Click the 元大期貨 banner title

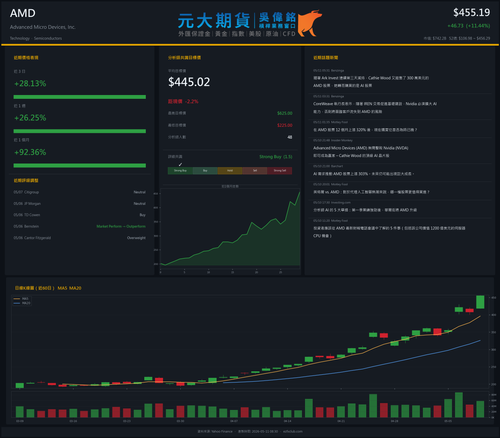pos(214,21)
